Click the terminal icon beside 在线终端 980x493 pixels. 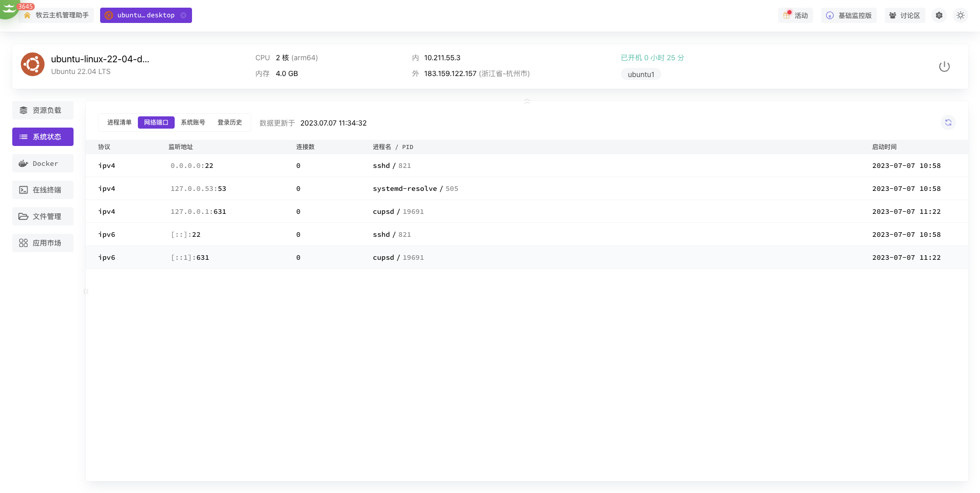pyautogui.click(x=23, y=190)
